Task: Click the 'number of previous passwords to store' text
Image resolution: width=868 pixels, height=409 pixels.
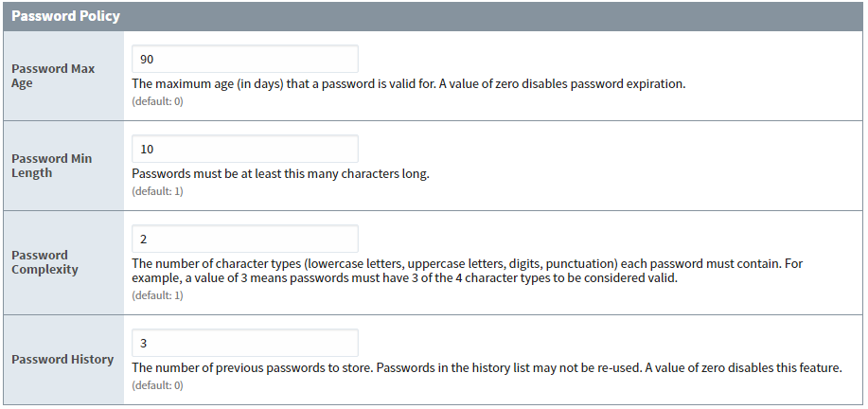Action: pos(253,367)
